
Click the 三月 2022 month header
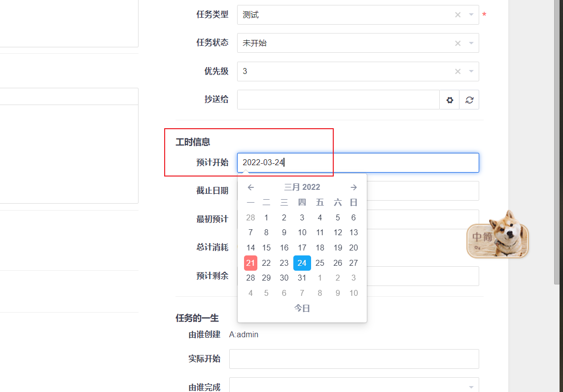point(302,187)
